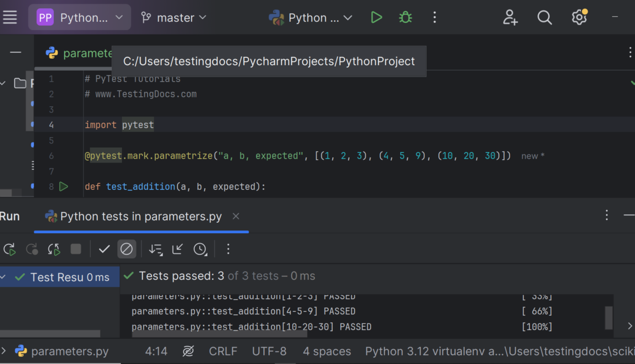
Task: Close the Python tests run tab
Action: click(x=236, y=217)
